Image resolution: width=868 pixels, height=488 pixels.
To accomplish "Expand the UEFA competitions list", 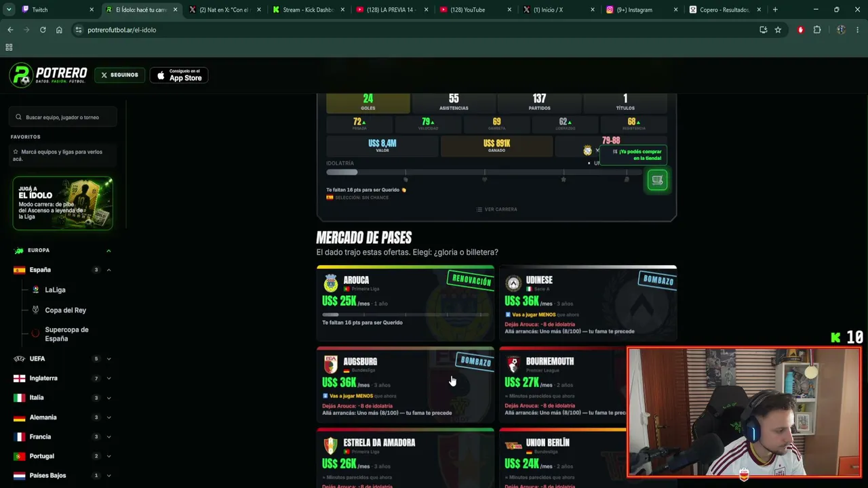I will pyautogui.click(x=108, y=359).
